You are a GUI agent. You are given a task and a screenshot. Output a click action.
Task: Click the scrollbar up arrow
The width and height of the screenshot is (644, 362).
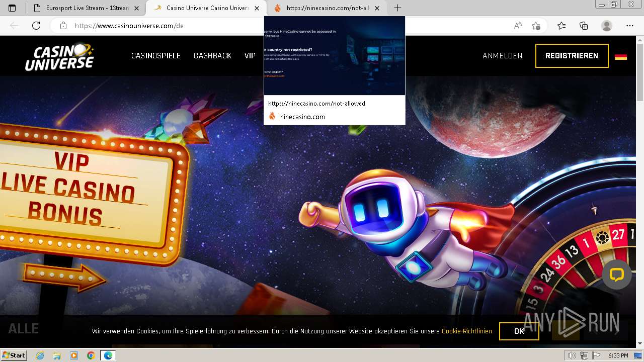point(639,40)
